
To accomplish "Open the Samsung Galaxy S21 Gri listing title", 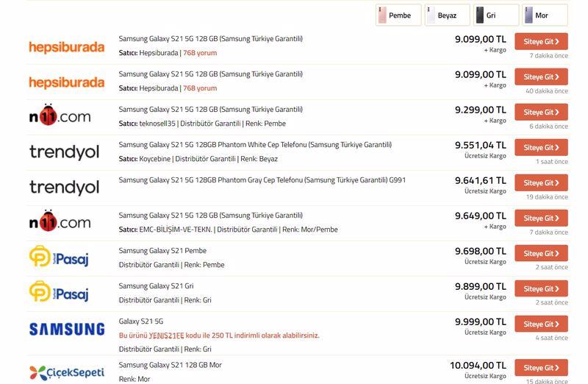I will click(x=156, y=285).
